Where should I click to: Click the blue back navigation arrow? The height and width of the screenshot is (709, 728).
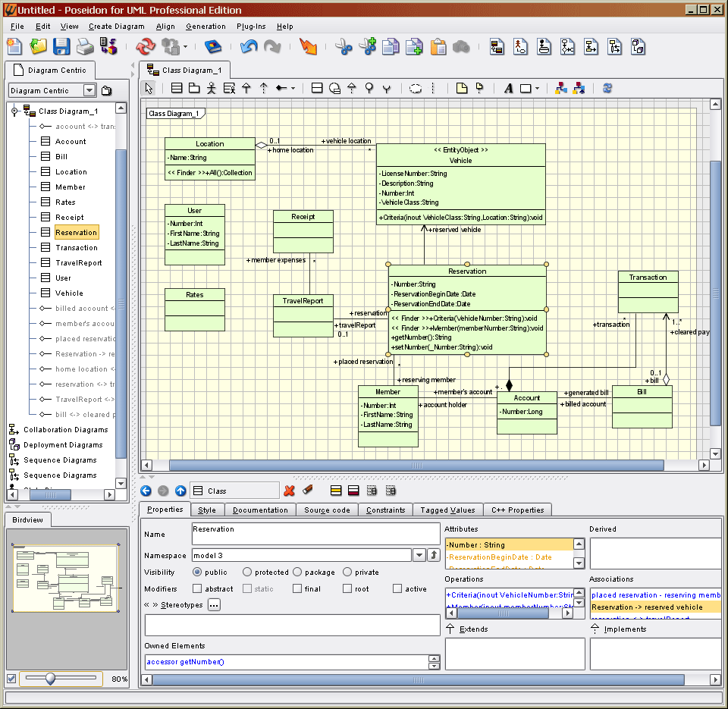pos(146,491)
